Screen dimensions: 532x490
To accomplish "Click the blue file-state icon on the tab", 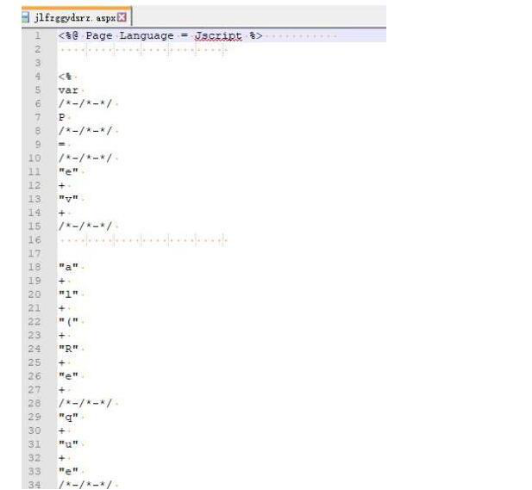I will pyautogui.click(x=26, y=17).
